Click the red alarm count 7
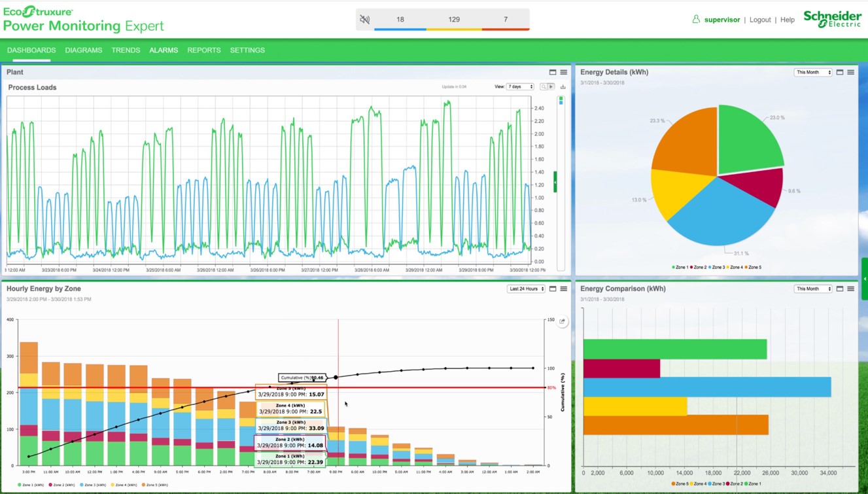Viewport: 868px width, 494px height. pyautogui.click(x=506, y=20)
